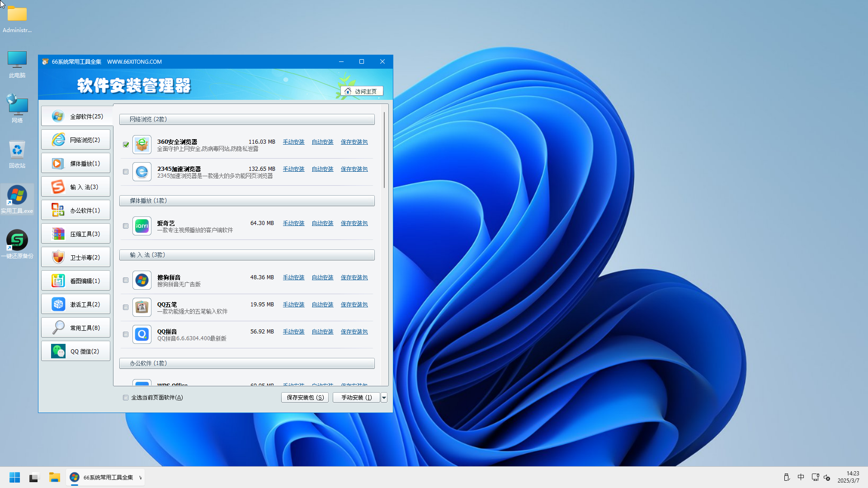
Task: Select the Administrator folder on desktop
Action: (17, 19)
